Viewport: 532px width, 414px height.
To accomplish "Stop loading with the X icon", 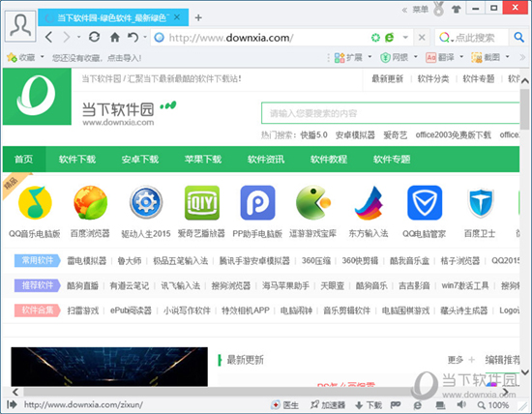I will 422,38.
